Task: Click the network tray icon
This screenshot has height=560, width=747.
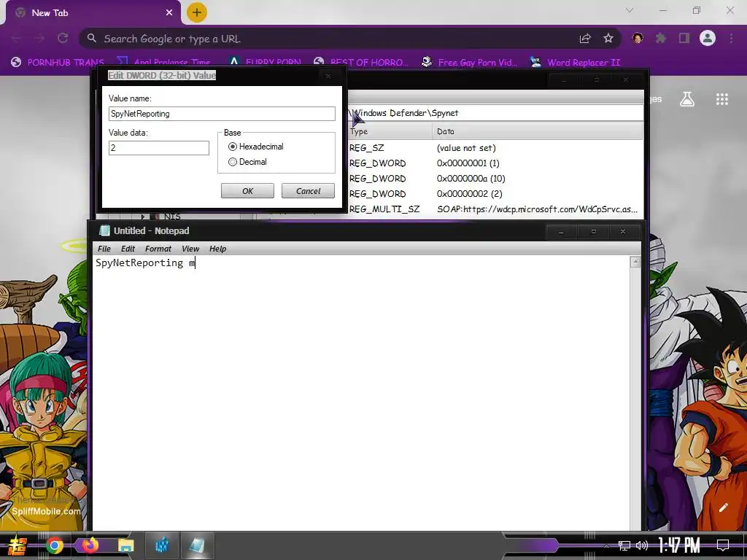Action: [x=624, y=545]
